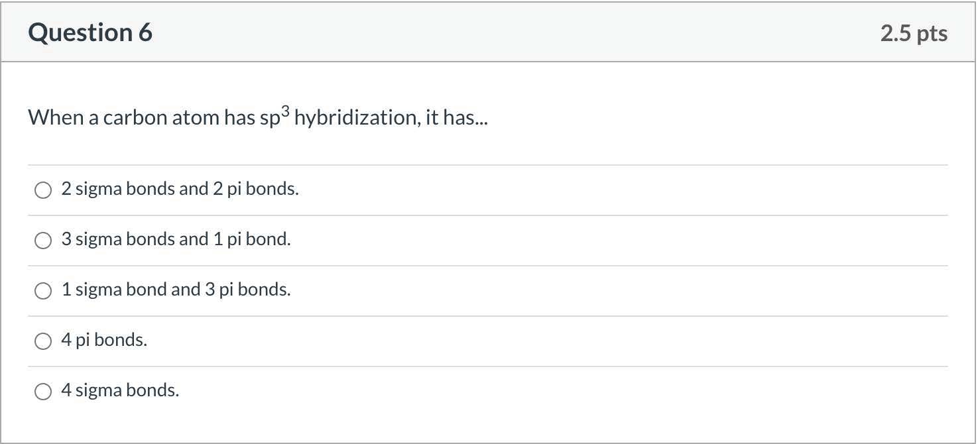Click the "2.5 pts" point value
The width and height of the screenshot is (980, 444).
coord(914,34)
